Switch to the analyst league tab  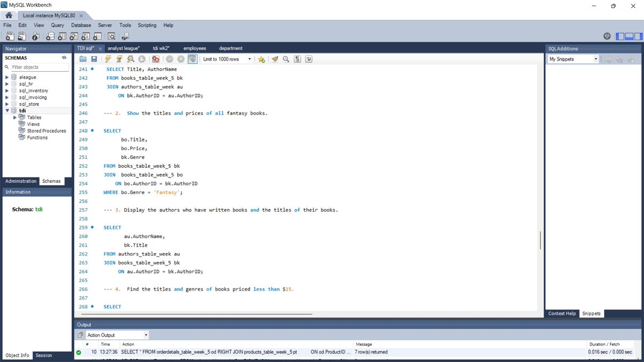(123, 48)
